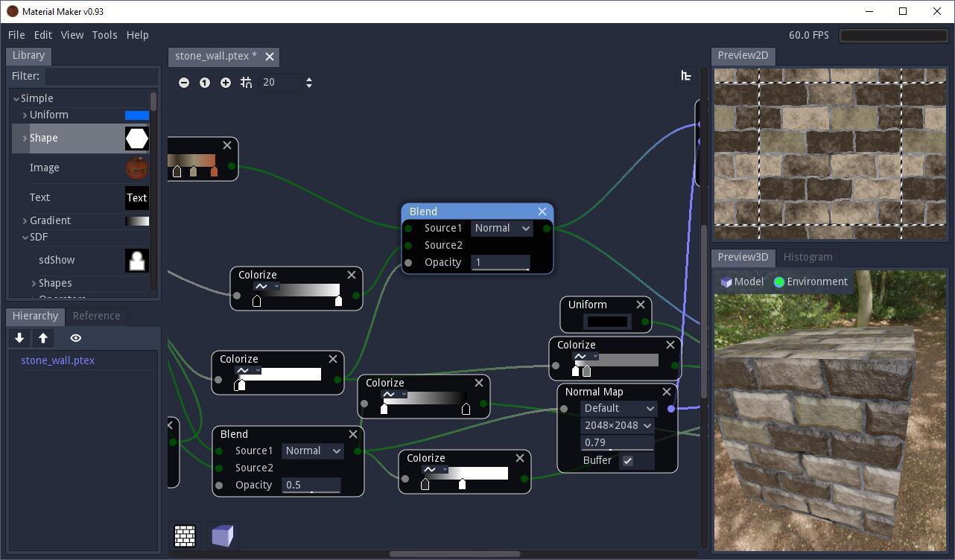Image resolution: width=955 pixels, height=560 pixels.
Task: Select the Preview2D panel tab
Action: 743,56
